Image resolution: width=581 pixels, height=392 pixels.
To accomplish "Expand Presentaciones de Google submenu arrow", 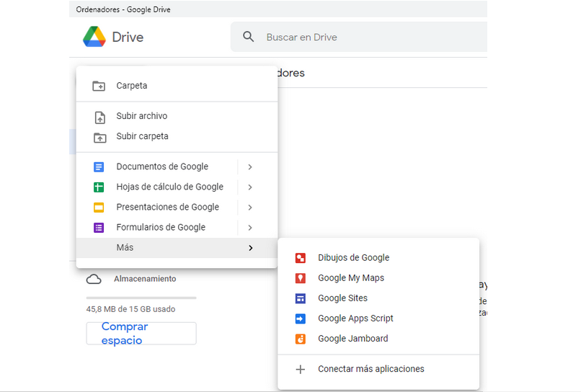I will 250,207.
